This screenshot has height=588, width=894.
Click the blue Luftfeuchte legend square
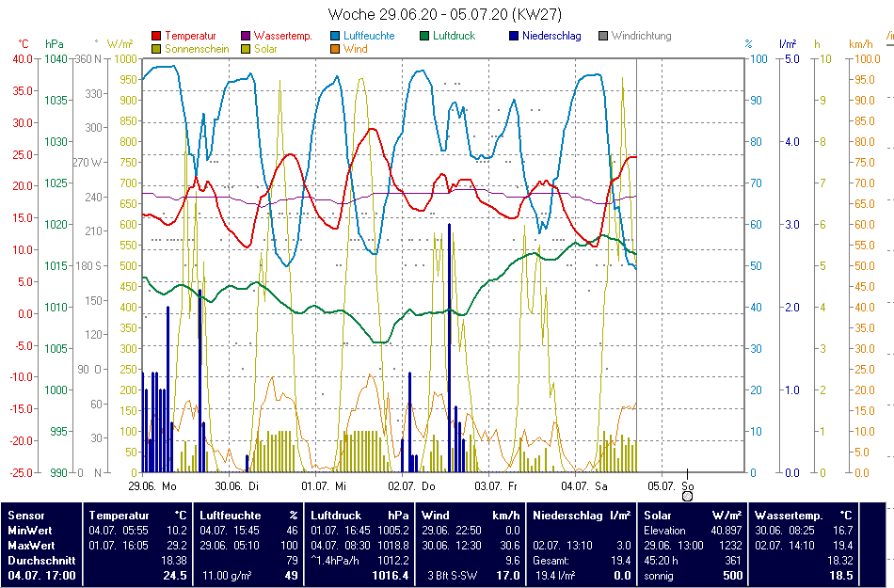337,37
